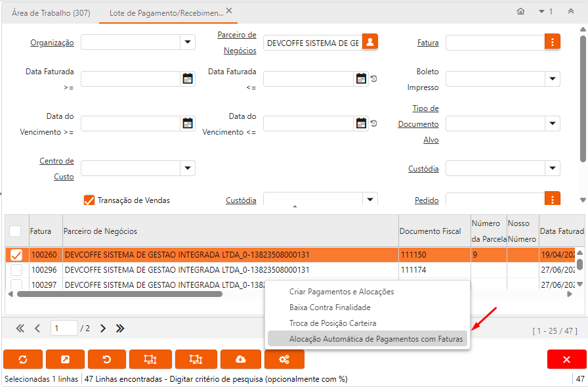Expand the Centro de Custo dropdown
The height and width of the screenshot is (387, 588).
[188, 168]
